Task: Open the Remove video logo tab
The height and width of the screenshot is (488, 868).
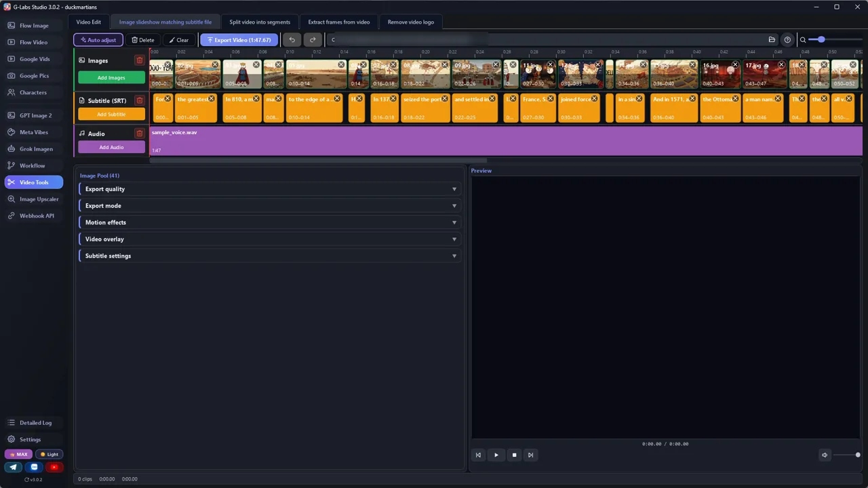Action: click(x=411, y=22)
